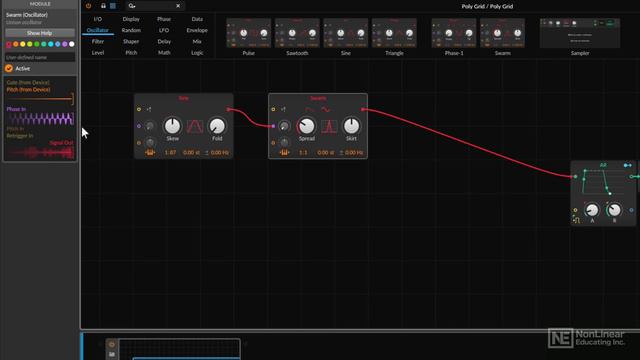
Task: Open the Level module category
Action: click(x=98, y=53)
